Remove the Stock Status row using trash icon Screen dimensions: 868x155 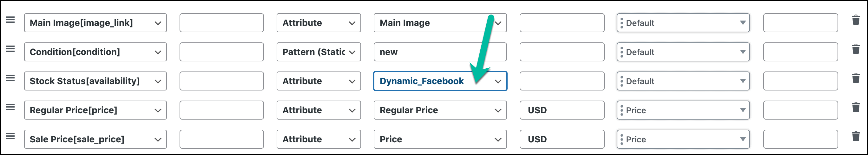856,78
